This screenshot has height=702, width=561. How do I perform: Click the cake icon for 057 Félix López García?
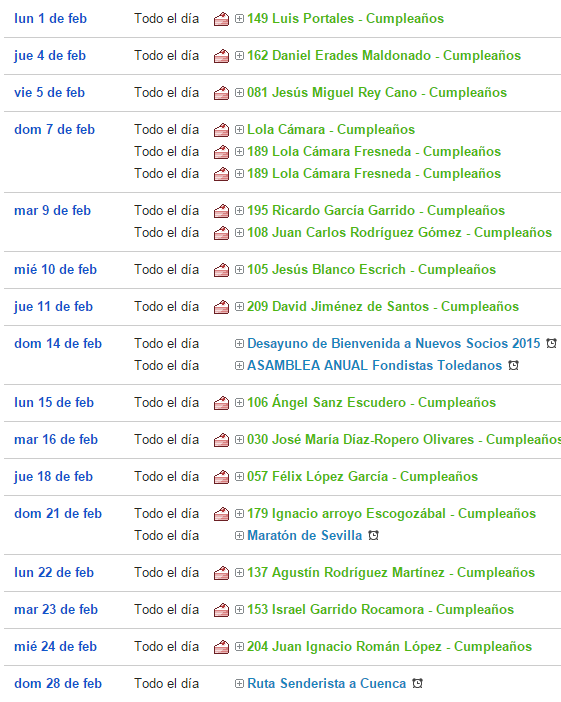(x=221, y=477)
